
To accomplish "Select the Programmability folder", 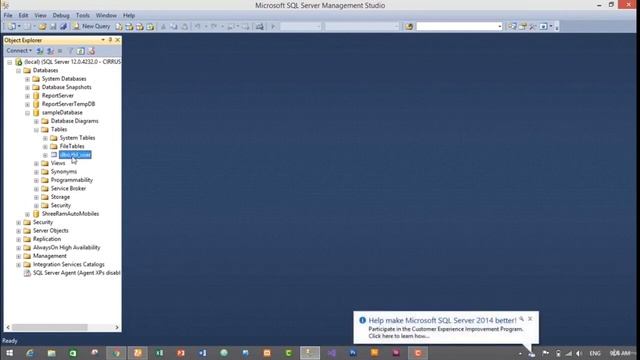I will [71, 180].
